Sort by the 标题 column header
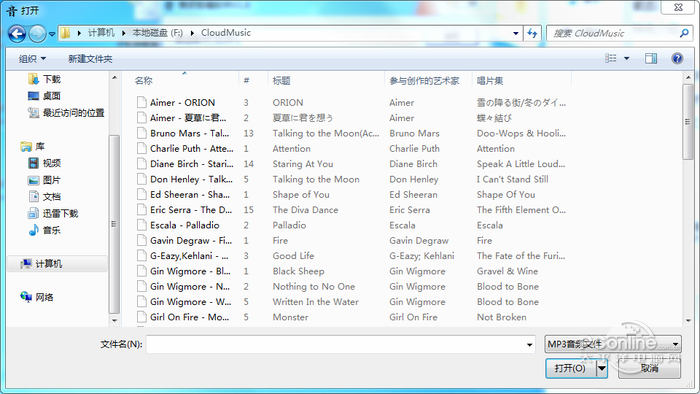This screenshot has height=394, width=700. (x=282, y=81)
